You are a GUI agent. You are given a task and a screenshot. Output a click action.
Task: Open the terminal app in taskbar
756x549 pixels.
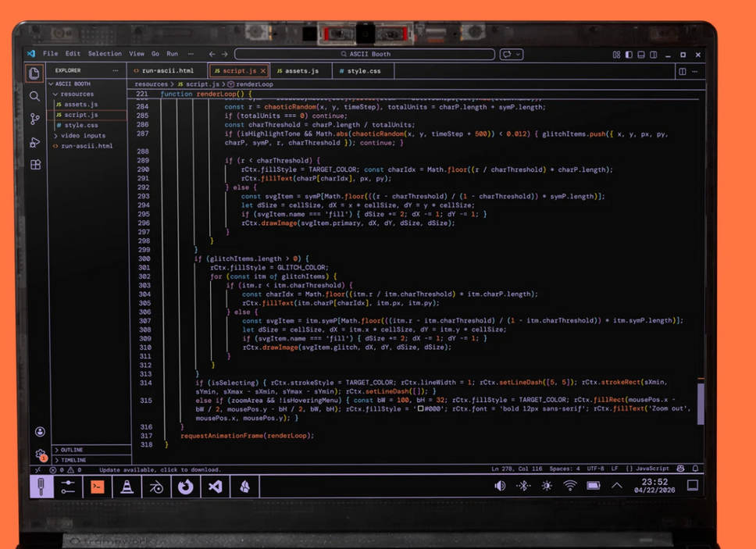[x=98, y=487]
